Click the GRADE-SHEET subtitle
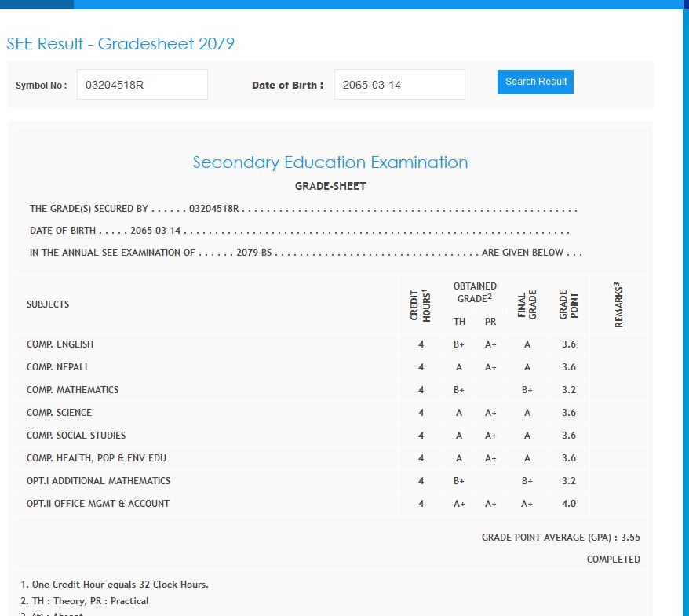Image resolution: width=689 pixels, height=616 pixels. click(330, 186)
